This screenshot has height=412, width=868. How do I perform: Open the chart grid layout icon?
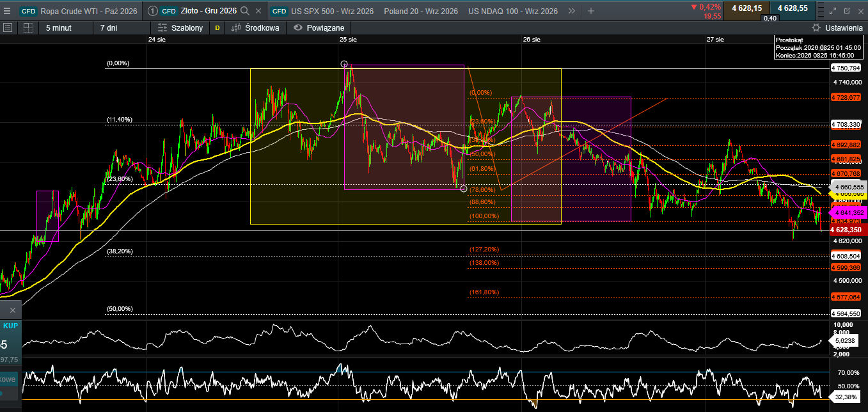(x=28, y=28)
